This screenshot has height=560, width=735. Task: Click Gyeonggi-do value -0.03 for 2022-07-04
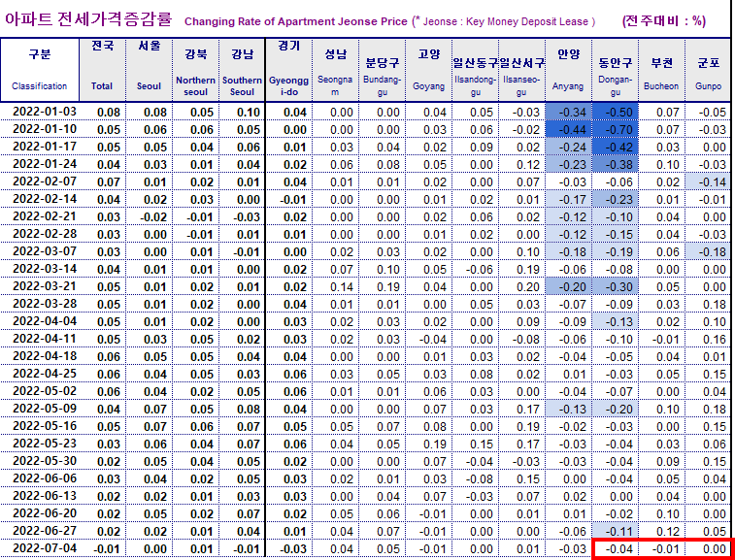[288, 548]
